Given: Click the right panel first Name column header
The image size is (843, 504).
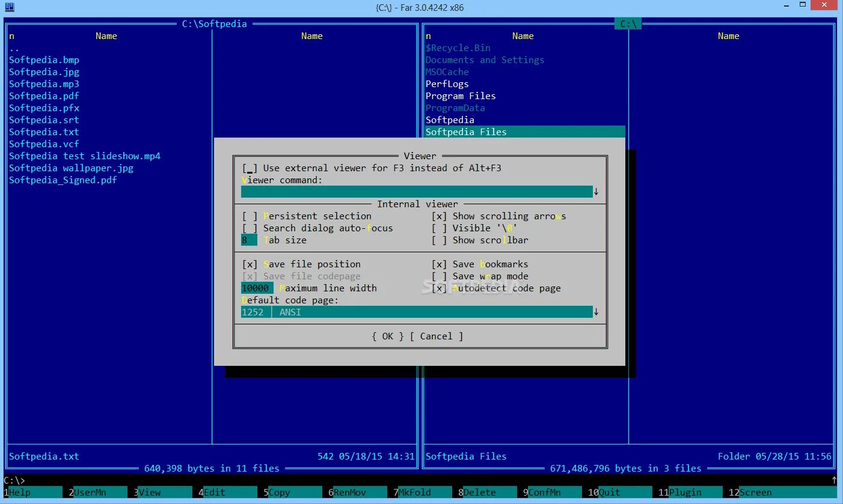Looking at the screenshot, I should tap(523, 36).
